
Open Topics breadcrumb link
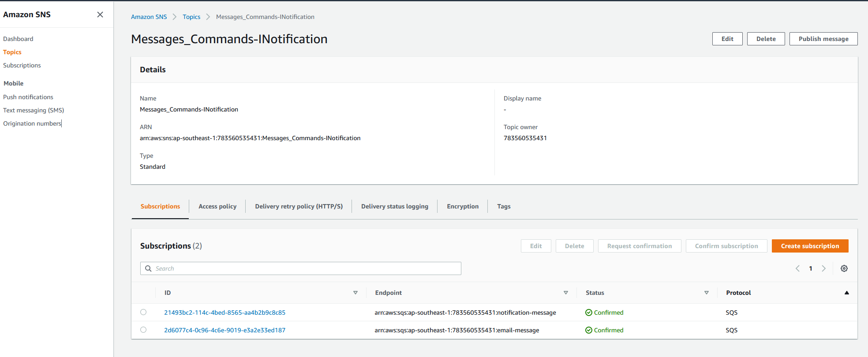click(x=191, y=17)
